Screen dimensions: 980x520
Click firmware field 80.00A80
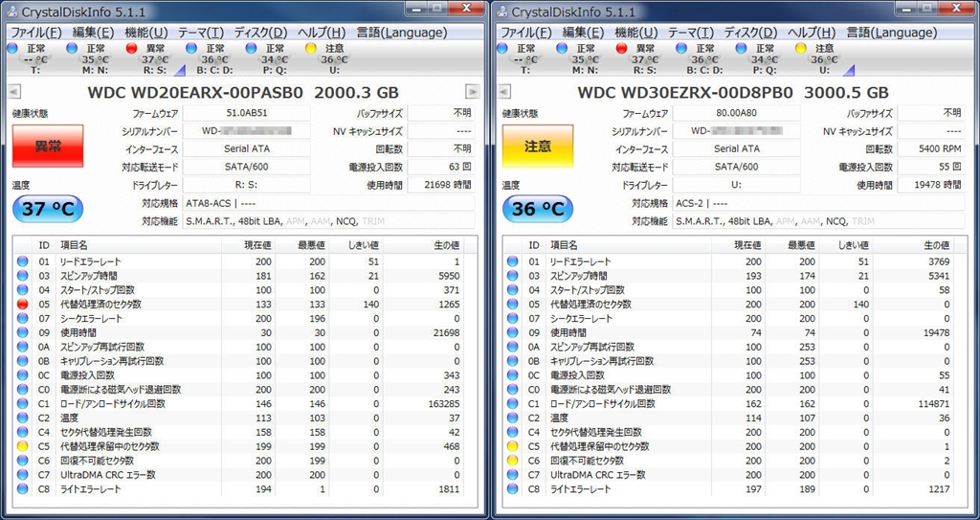coord(736,113)
